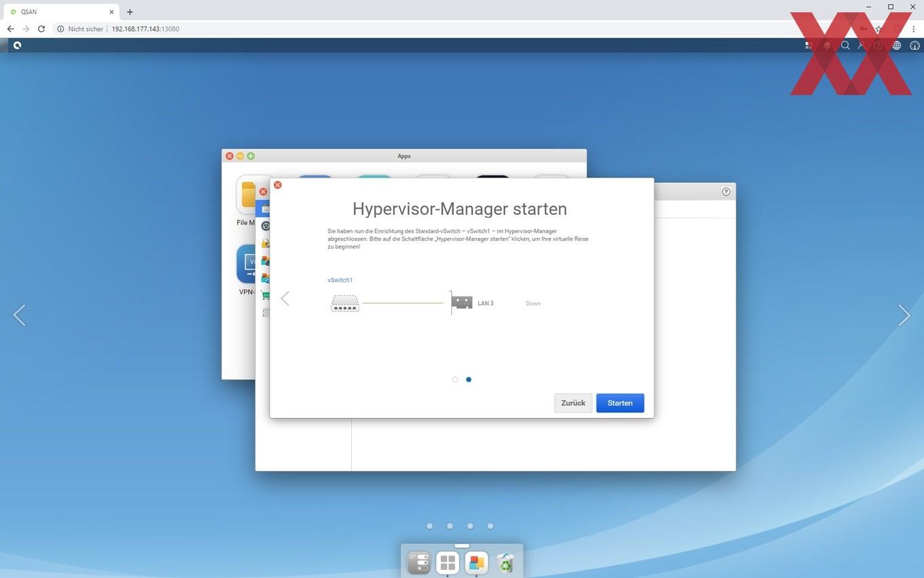The width and height of the screenshot is (924, 578).
Task: Select the second wizard page dot
Action: (x=469, y=379)
